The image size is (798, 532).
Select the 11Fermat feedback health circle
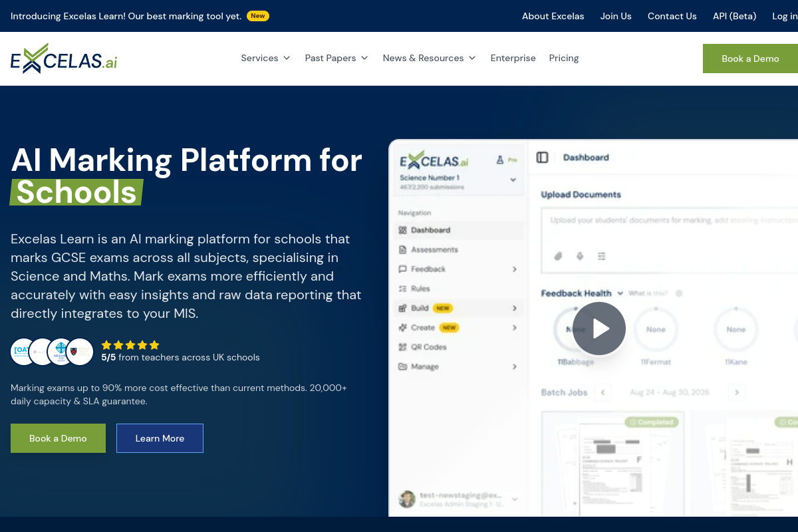pyautogui.click(x=656, y=330)
